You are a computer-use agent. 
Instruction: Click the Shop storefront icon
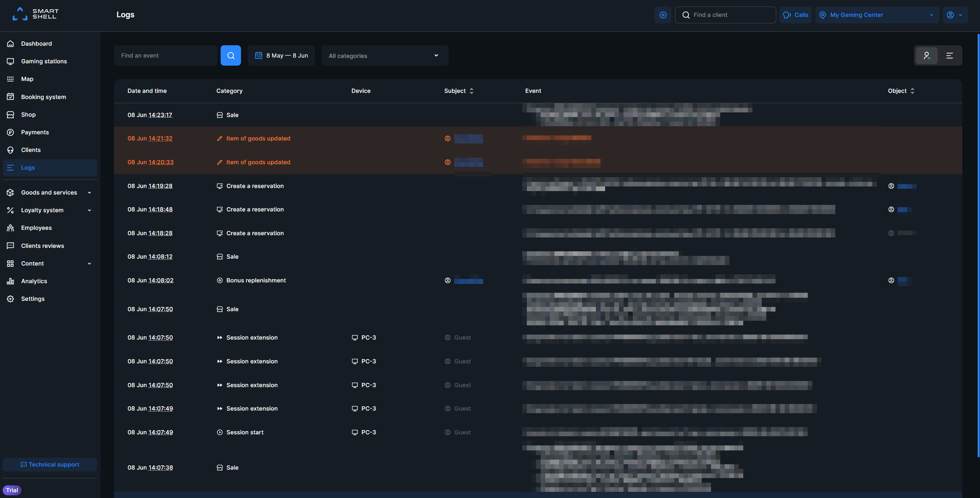(x=10, y=114)
